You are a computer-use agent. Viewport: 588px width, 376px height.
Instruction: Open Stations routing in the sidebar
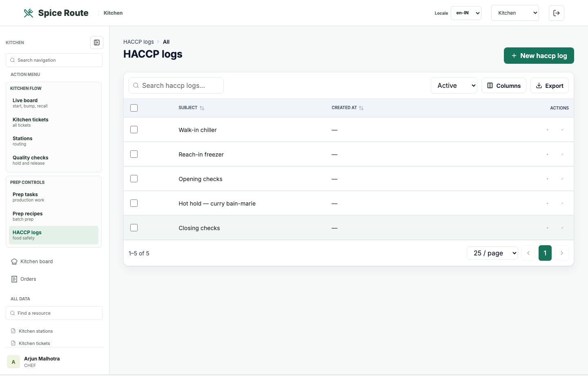53,141
